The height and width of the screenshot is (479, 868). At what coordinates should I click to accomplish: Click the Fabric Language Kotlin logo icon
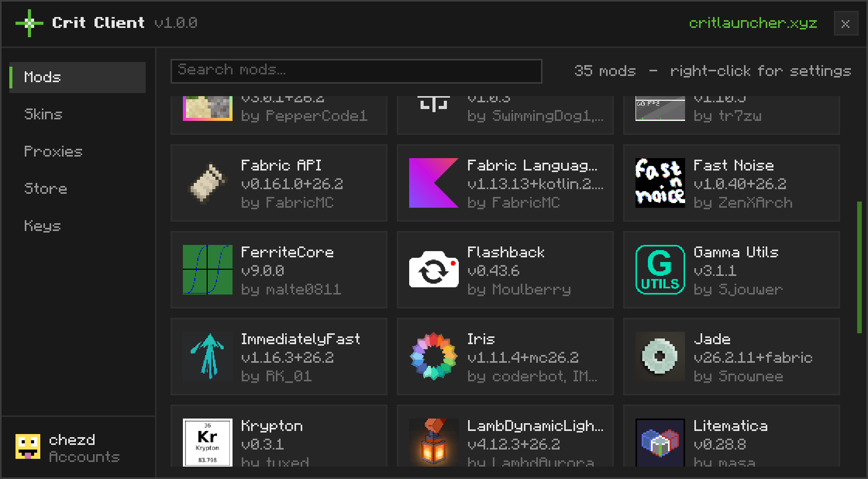tap(434, 183)
